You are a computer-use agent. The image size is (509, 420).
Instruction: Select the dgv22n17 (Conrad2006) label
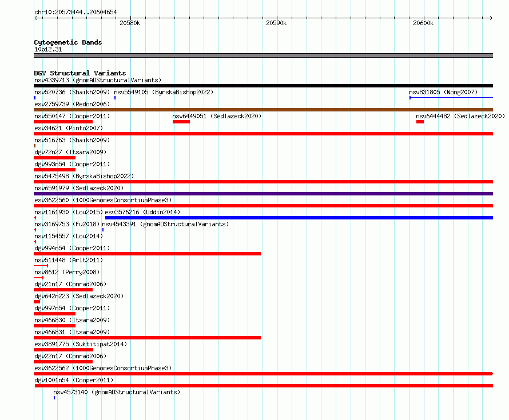tap(70, 356)
